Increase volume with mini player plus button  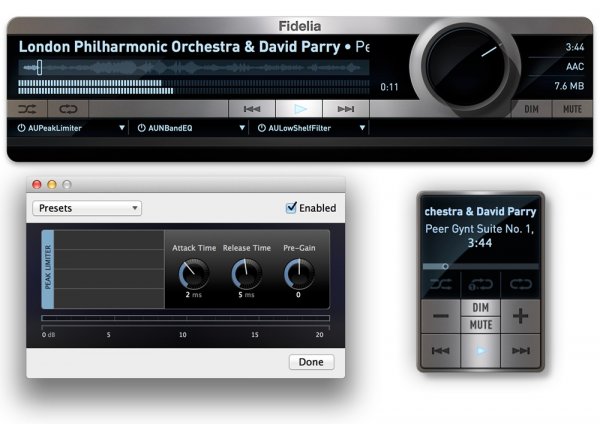[x=520, y=316]
